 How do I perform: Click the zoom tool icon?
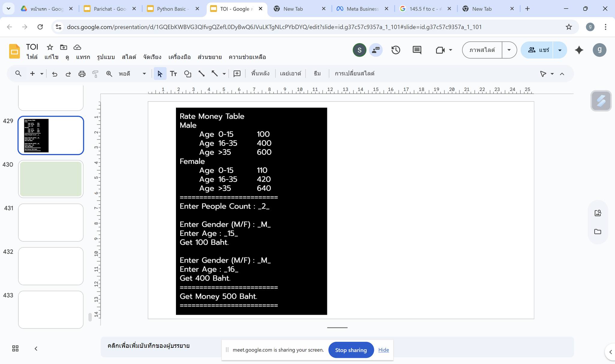[109, 74]
